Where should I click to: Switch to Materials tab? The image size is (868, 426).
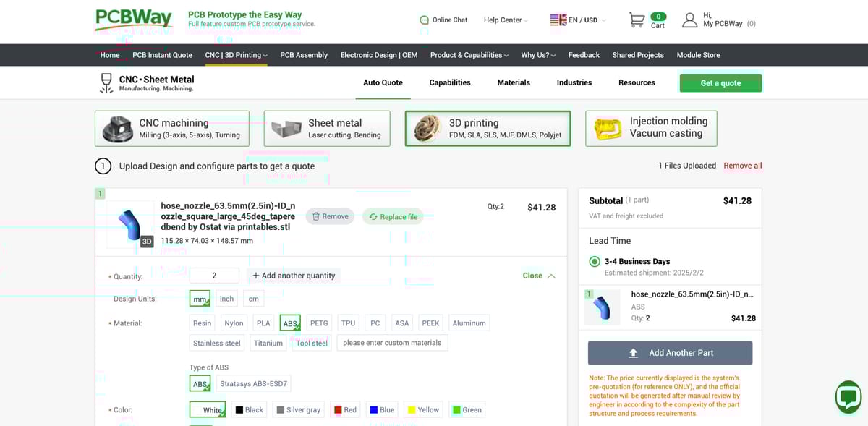[514, 82]
